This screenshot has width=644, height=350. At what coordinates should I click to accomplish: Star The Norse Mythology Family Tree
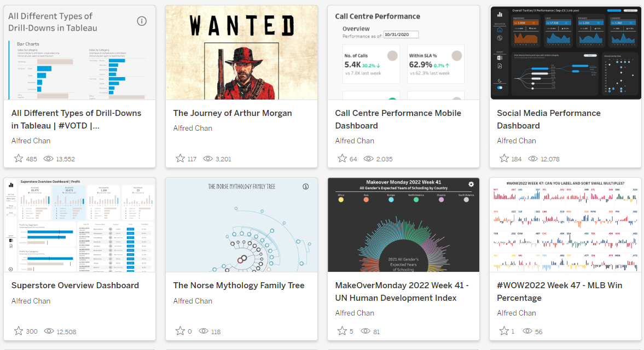click(x=181, y=331)
